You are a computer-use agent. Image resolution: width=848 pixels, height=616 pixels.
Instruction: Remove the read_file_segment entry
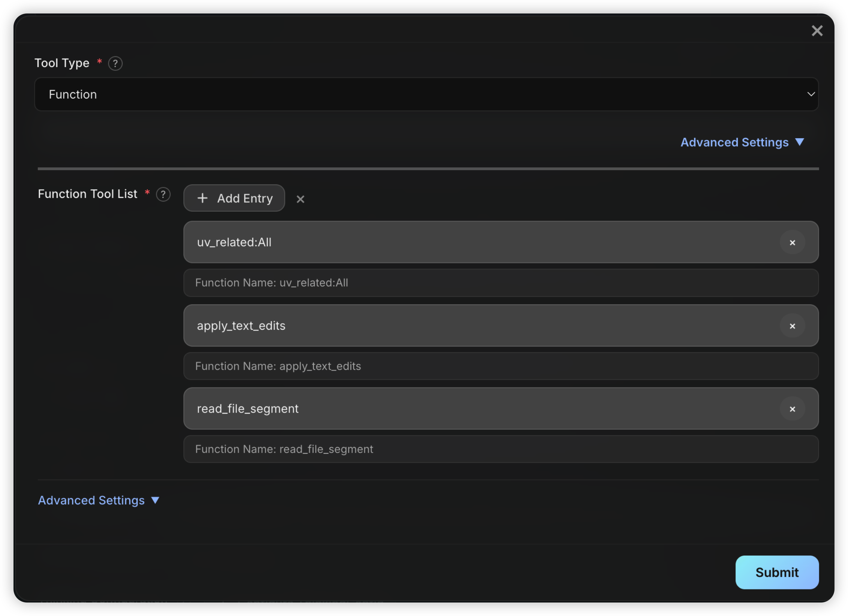click(792, 409)
